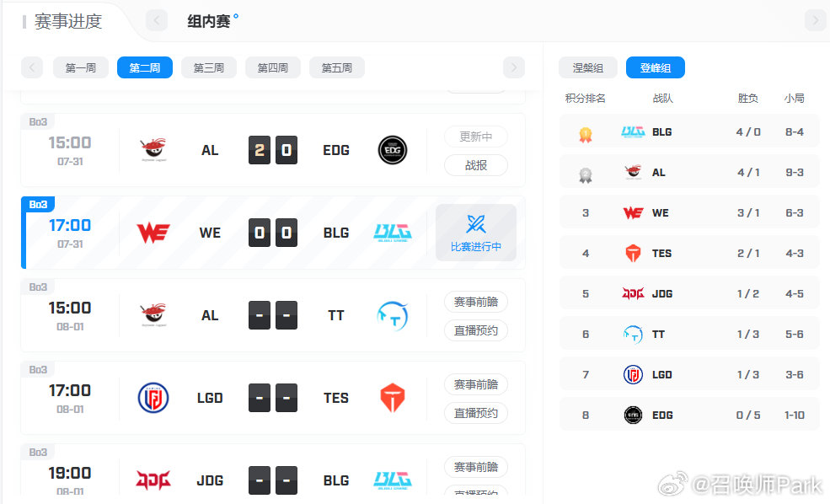
Task: Click LGD game score 3-6
Action: [794, 374]
